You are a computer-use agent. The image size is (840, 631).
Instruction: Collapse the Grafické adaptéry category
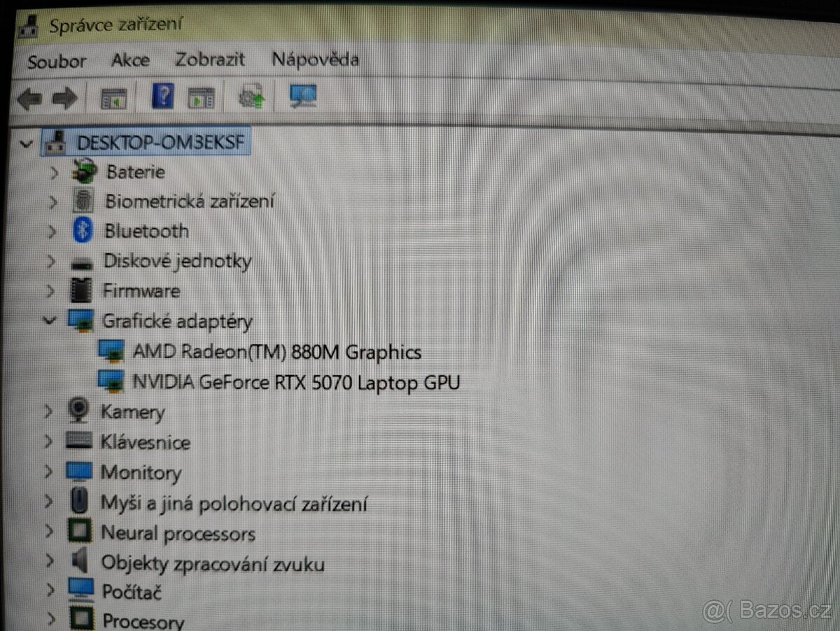(x=49, y=320)
